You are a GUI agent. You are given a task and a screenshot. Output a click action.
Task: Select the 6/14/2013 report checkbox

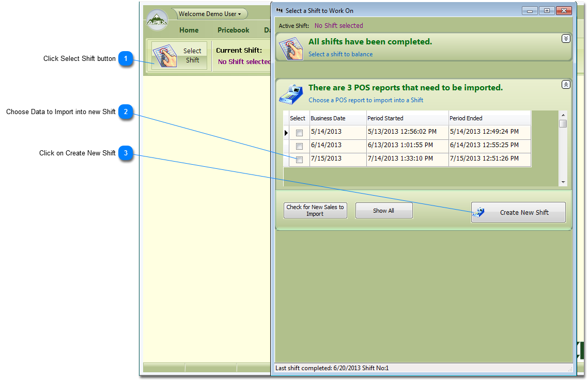click(299, 146)
